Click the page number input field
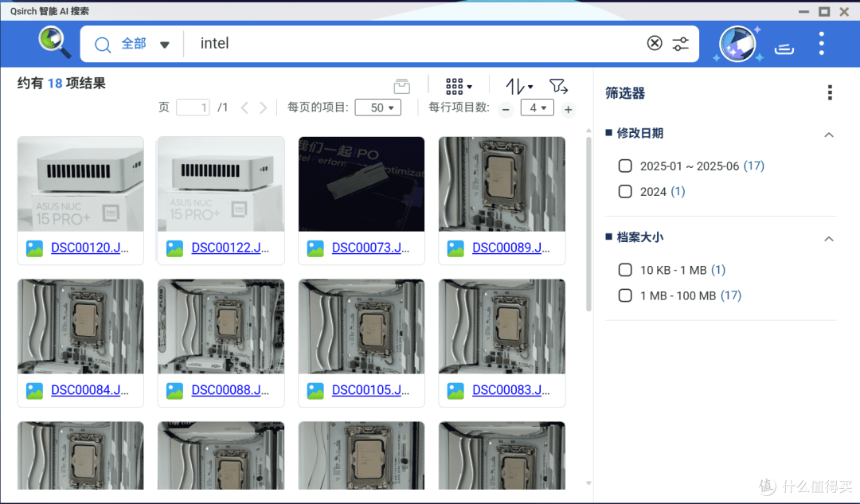This screenshot has height=504, width=860. coord(193,107)
